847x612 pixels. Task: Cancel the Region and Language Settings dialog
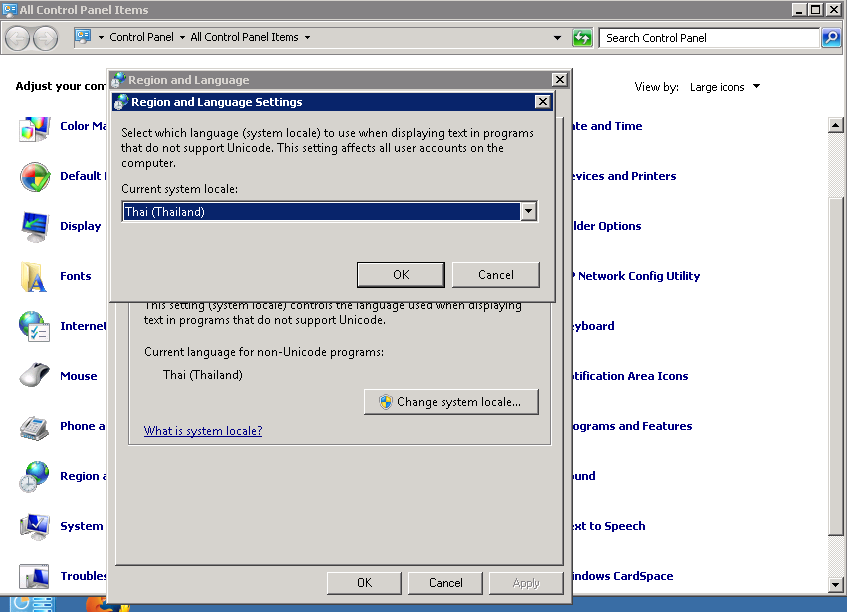495,275
